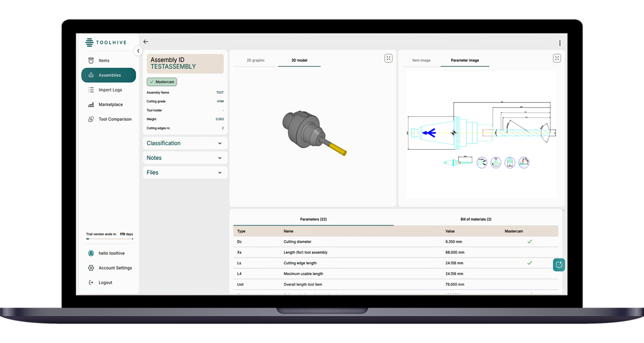
Task: Open the three-dot options menu
Action: (x=559, y=44)
